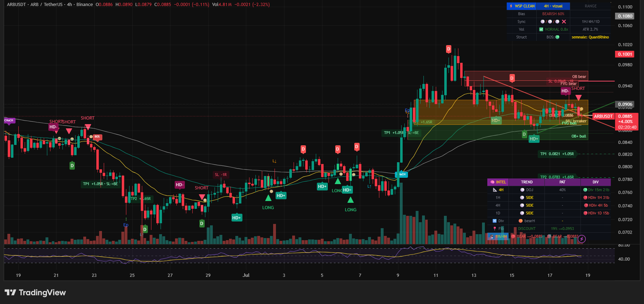Image resolution: width=644 pixels, height=304 pixels.
Task: Click the cyan ChoCH tag near July 9
Action: 402,174
